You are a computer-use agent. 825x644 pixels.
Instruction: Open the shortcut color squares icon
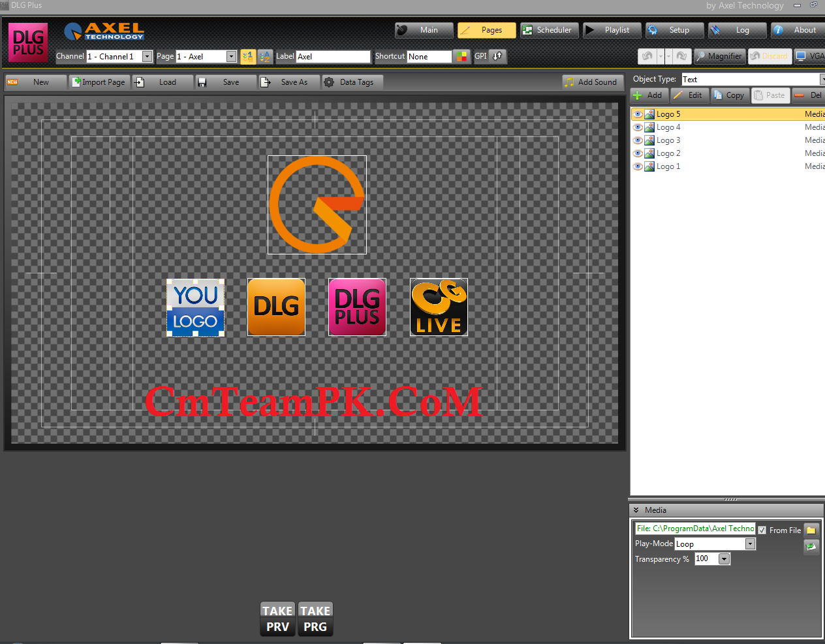(x=461, y=57)
